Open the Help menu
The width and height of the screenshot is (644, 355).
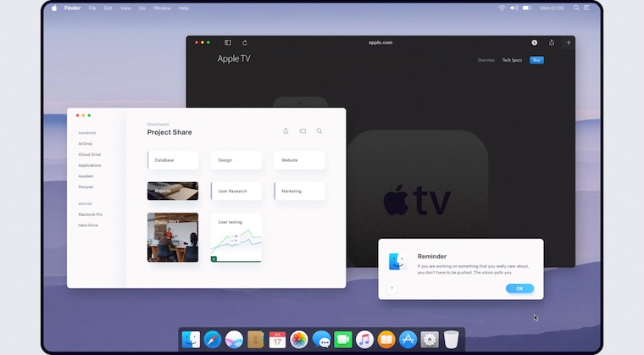coord(184,8)
